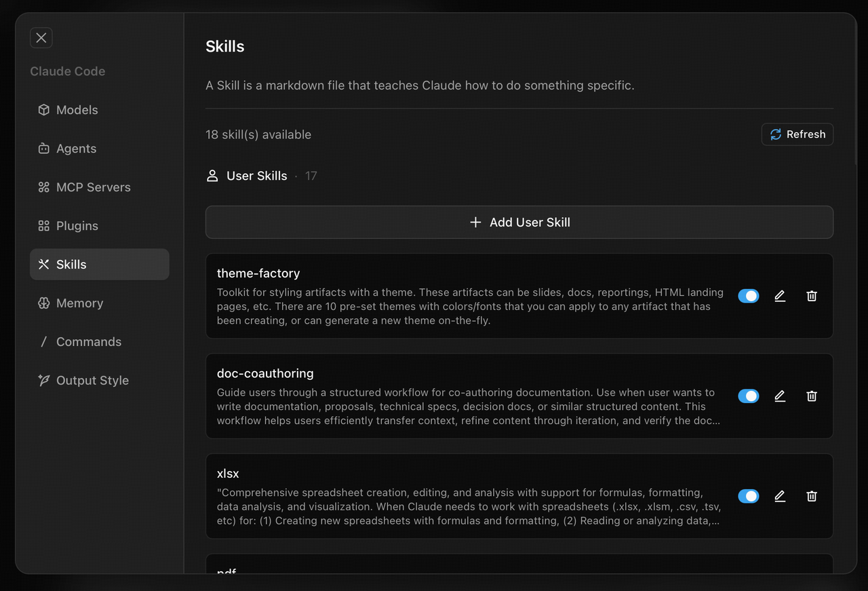
Task: Edit the theme-factory skill with pencil icon
Action: 780,296
